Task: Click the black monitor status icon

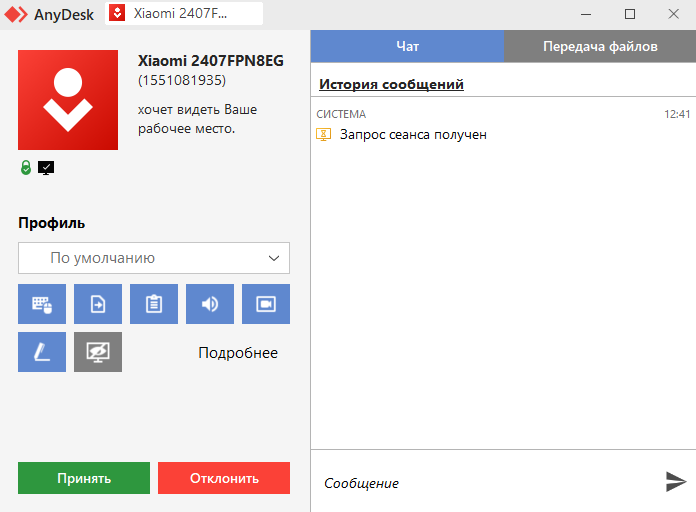Action: 46,168
